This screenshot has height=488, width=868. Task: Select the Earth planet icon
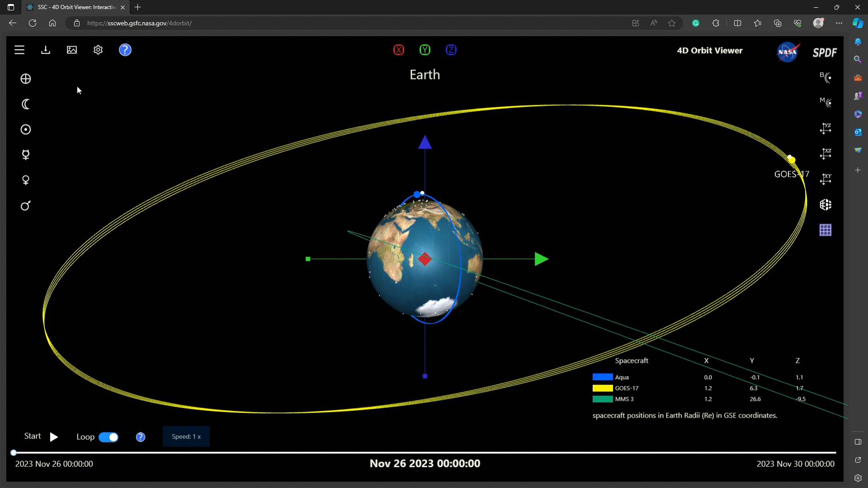(x=26, y=79)
